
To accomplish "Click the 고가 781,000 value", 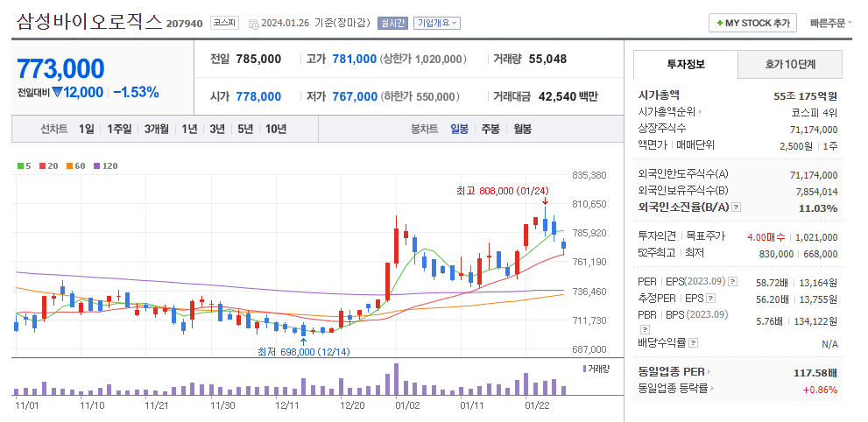I will [x=354, y=60].
